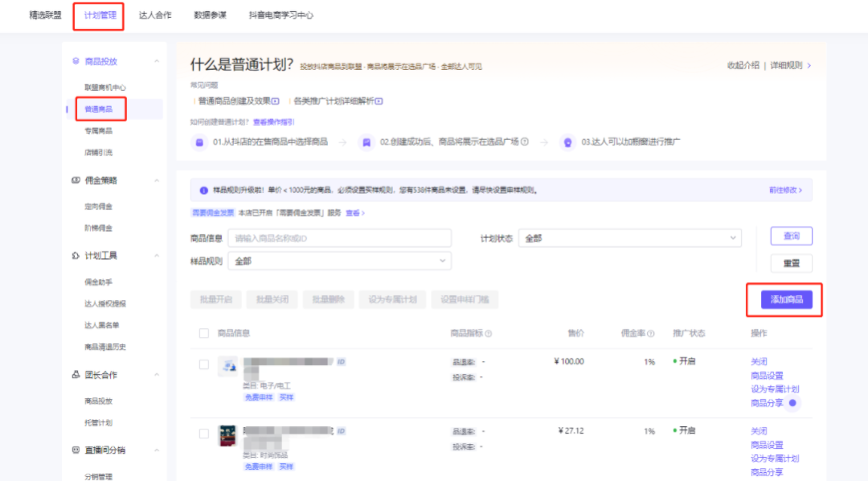This screenshot has height=481, width=868.
Task: Select 店铺引流 in the sidebar
Action: pyautogui.click(x=99, y=152)
